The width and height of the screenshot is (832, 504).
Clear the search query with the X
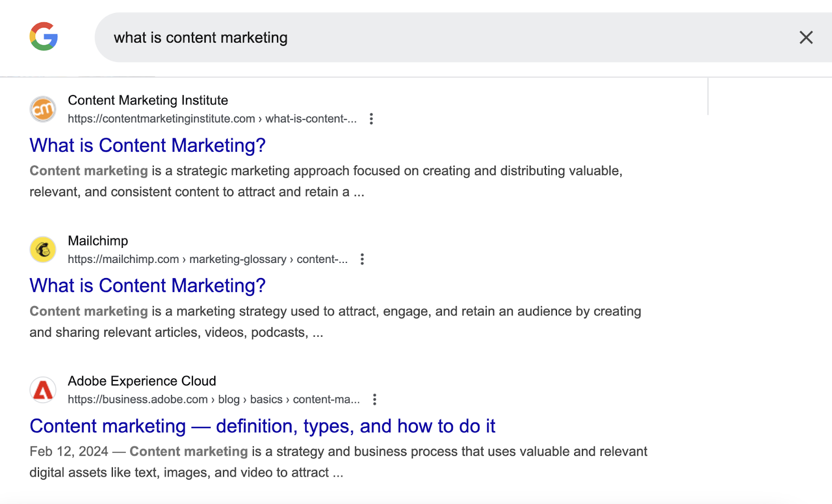click(x=805, y=37)
